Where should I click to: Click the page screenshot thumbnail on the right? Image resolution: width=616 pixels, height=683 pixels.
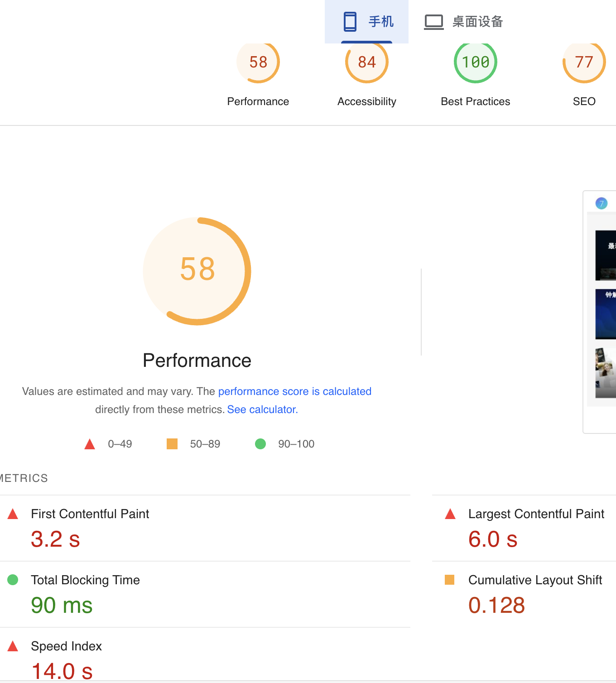(605, 313)
